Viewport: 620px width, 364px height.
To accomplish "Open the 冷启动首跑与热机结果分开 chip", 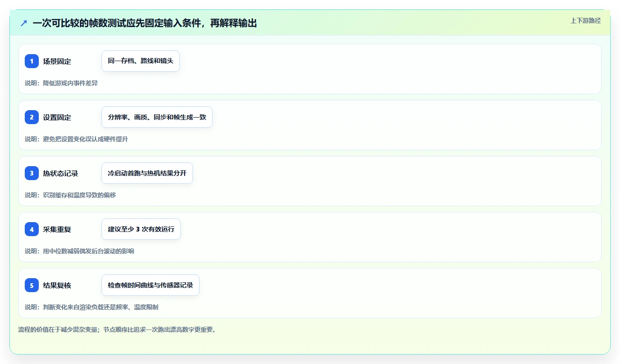I will (147, 173).
